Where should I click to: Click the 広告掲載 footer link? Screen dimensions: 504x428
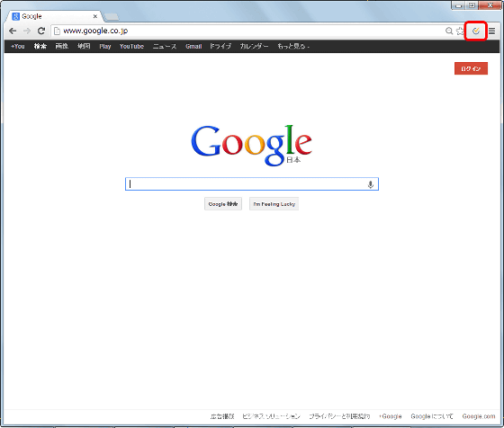(222, 416)
